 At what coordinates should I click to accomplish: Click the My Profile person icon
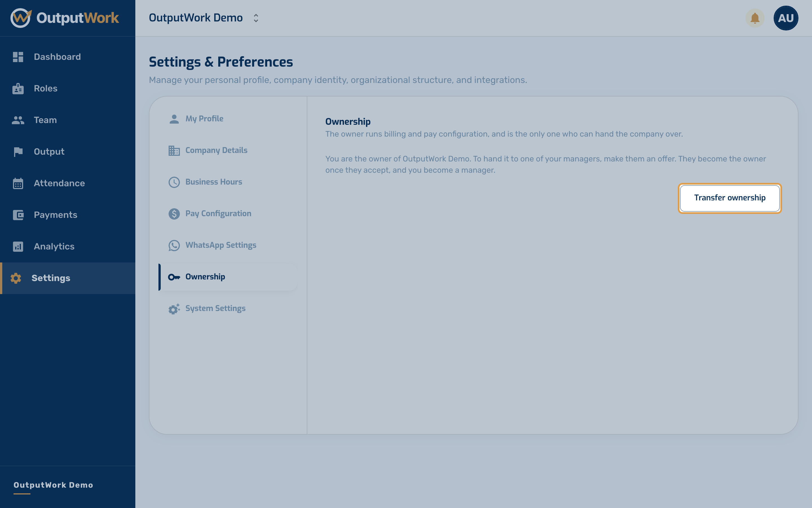pyautogui.click(x=174, y=119)
